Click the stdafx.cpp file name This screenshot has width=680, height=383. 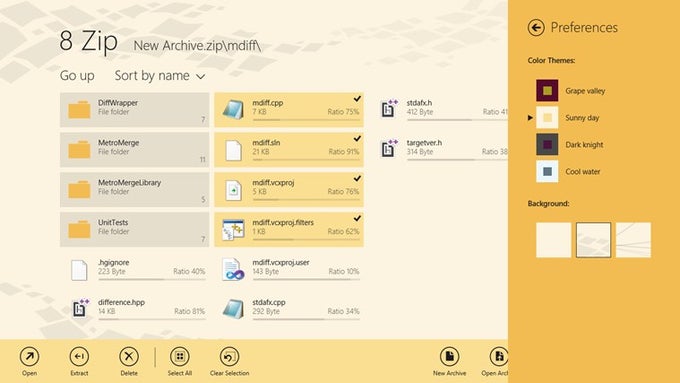269,302
